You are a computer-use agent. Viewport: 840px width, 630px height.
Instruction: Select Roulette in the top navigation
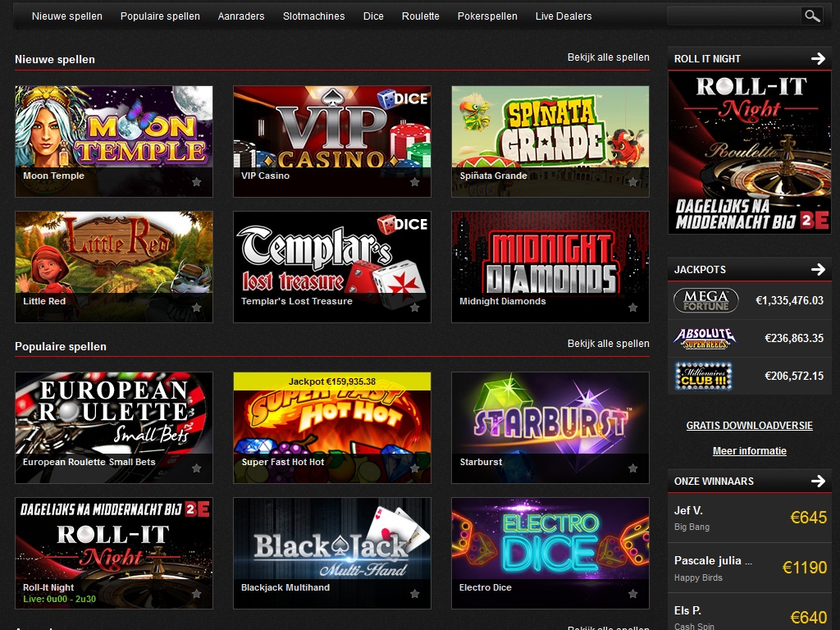tap(420, 16)
